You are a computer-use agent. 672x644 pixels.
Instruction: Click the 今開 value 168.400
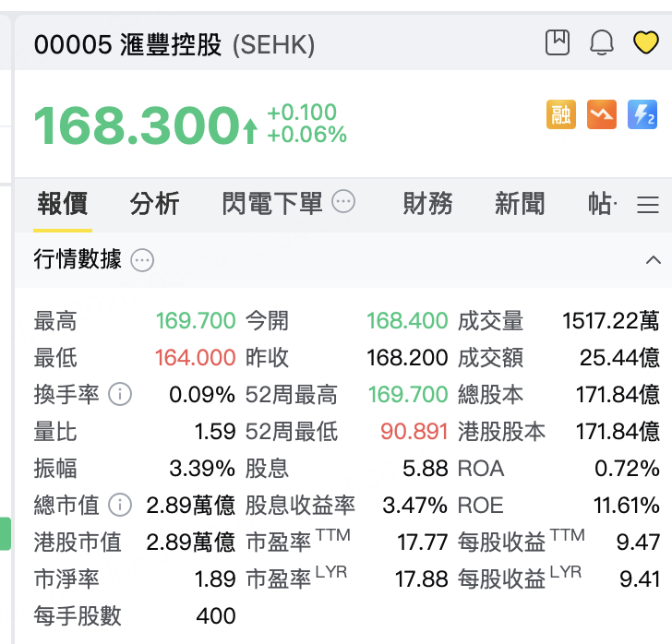(407, 320)
